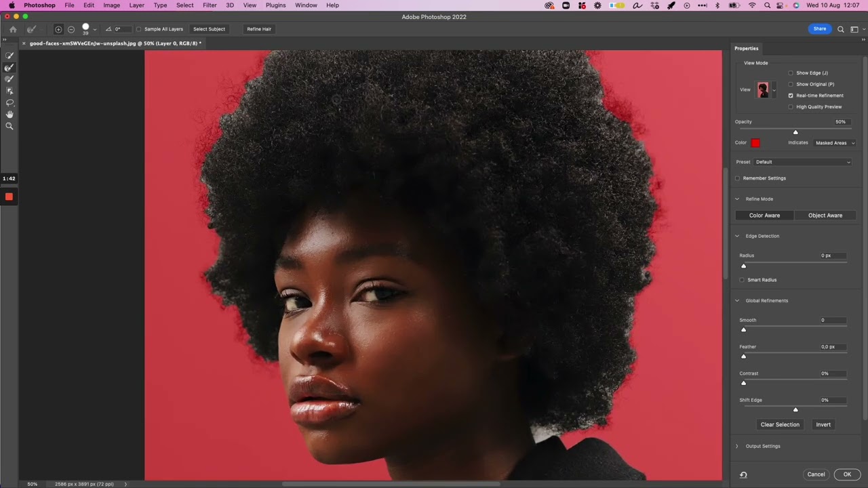Open the Apple menu
The image size is (868, 488).
click(12, 5)
